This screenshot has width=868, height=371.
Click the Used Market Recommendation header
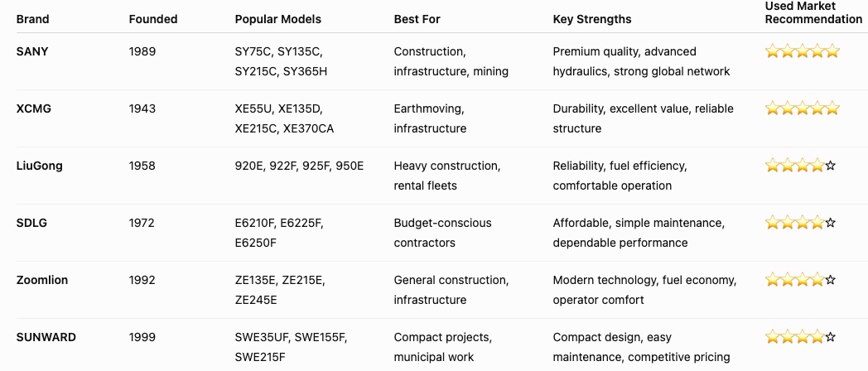click(813, 12)
